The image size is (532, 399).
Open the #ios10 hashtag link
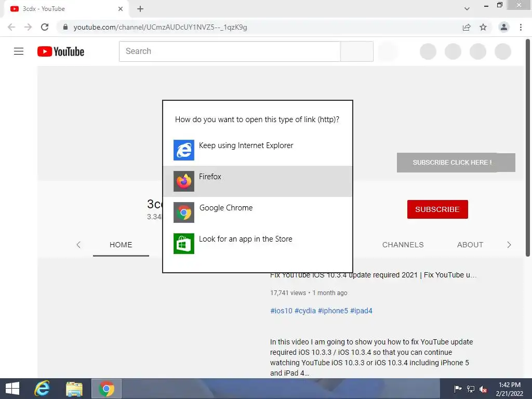281,311
